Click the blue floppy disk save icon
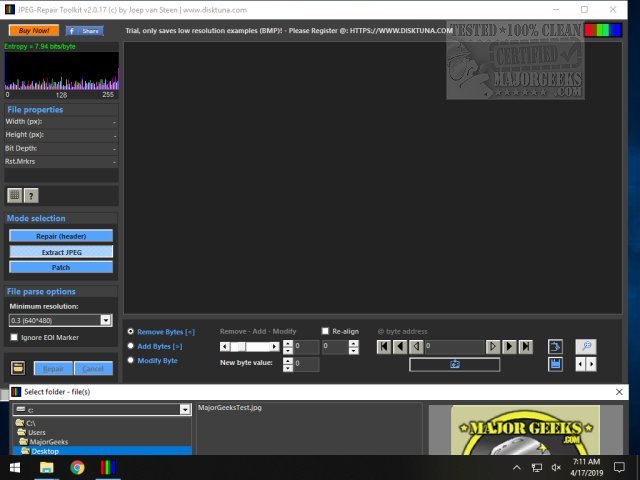This screenshot has width=640, height=480. click(x=555, y=364)
